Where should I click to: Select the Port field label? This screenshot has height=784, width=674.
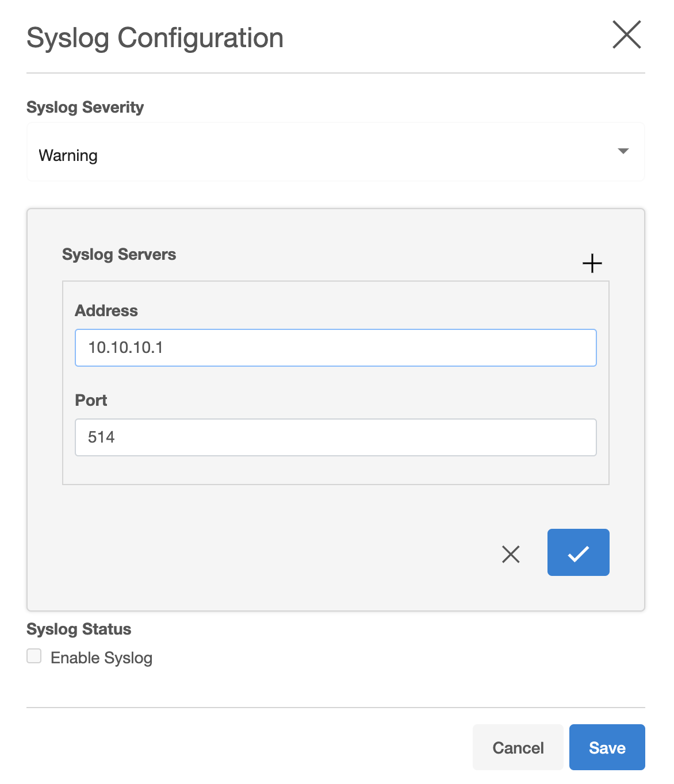pyautogui.click(x=91, y=401)
